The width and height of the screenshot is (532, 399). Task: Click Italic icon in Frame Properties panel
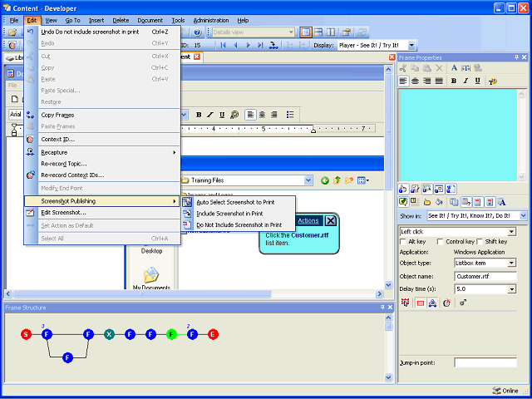point(465,81)
